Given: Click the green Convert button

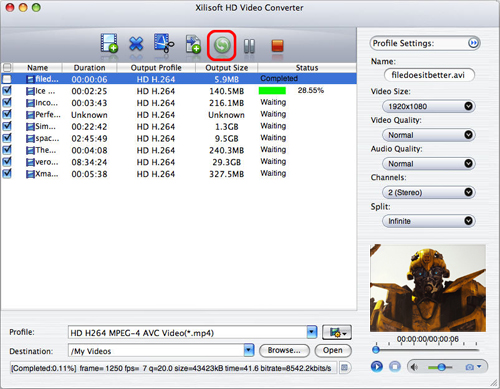Looking at the screenshot, I should pyautogui.click(x=222, y=45).
